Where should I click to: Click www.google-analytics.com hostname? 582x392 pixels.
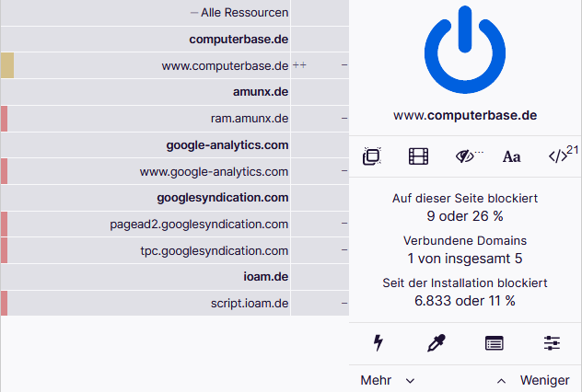[x=215, y=172]
